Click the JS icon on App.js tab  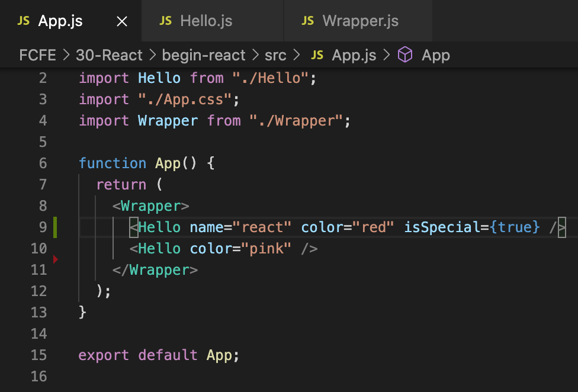point(24,21)
